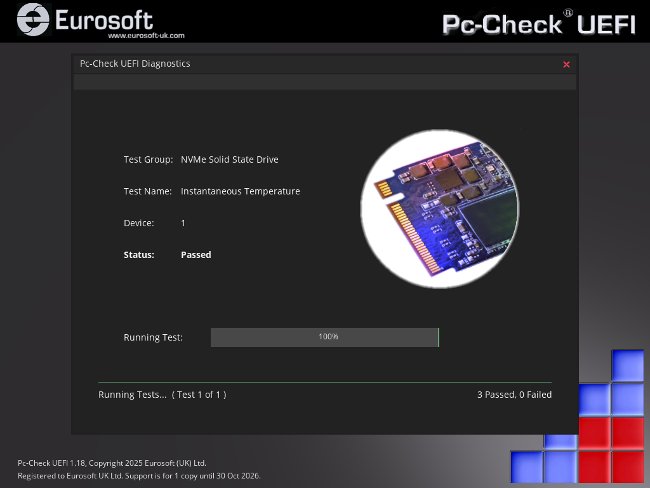Viewport: 650px width, 488px height.
Task: Close the Pc-Check UEFI Diagnostics dialog
Action: [x=566, y=64]
